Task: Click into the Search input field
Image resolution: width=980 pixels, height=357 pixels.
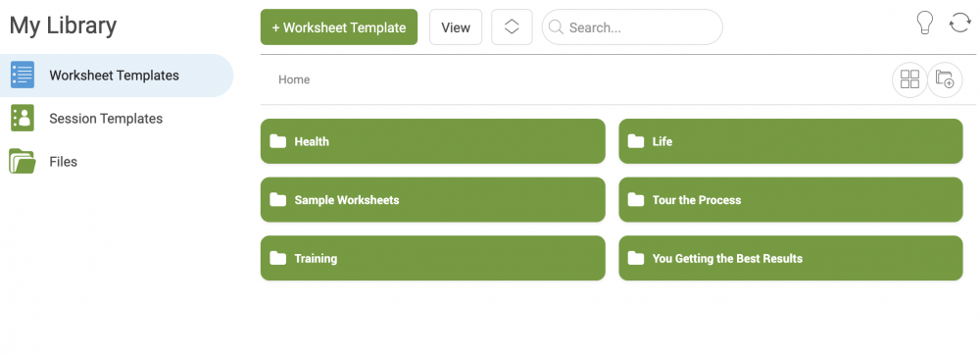Action: [x=641, y=26]
